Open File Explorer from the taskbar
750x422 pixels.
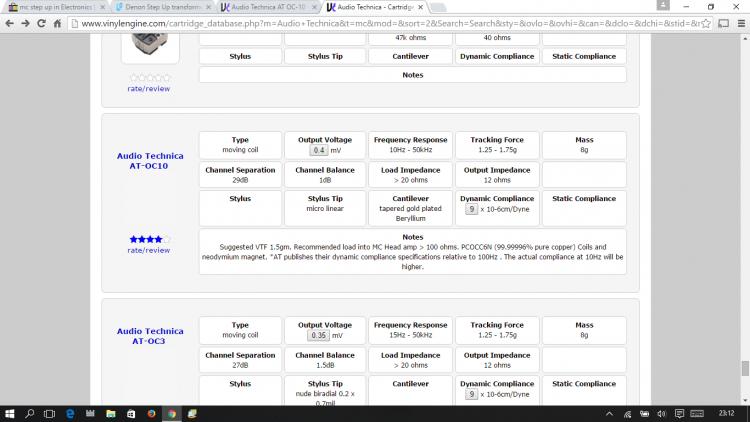[x=110, y=414]
